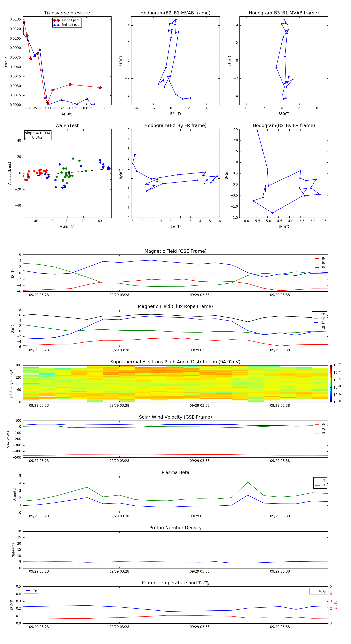Click the 'B2(nT)' x-axis label

tap(175, 114)
